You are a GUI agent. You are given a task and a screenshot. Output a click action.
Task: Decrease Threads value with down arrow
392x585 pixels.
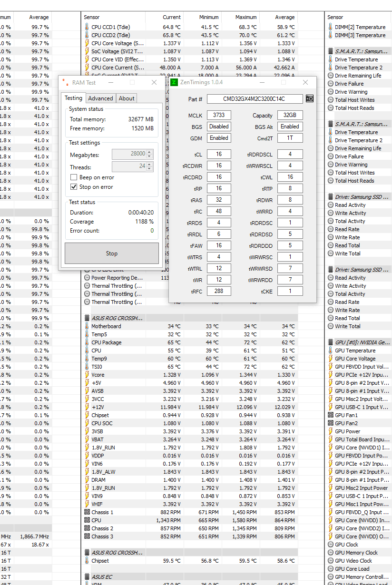[x=149, y=169]
